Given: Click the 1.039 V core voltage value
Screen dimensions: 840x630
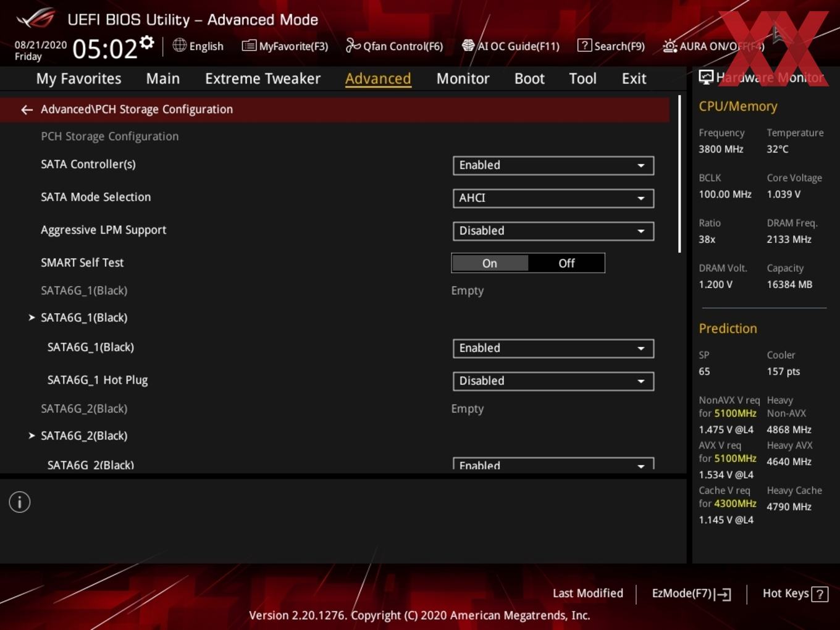Looking at the screenshot, I should (784, 194).
